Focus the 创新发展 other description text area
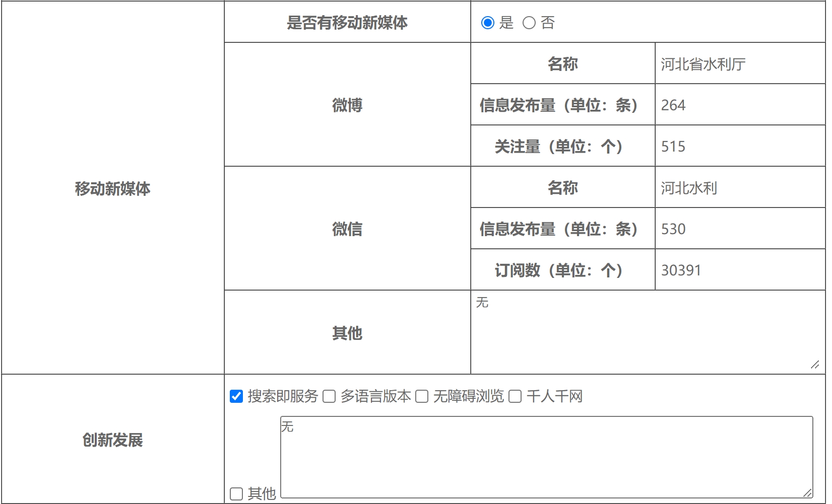Viewport: 832px width, 504px height. 546,457
